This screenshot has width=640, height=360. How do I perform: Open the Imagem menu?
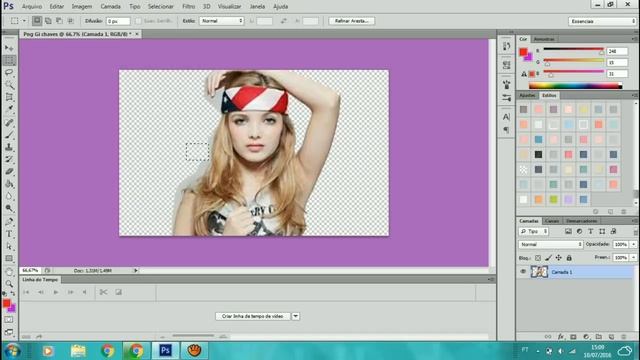pyautogui.click(x=82, y=7)
